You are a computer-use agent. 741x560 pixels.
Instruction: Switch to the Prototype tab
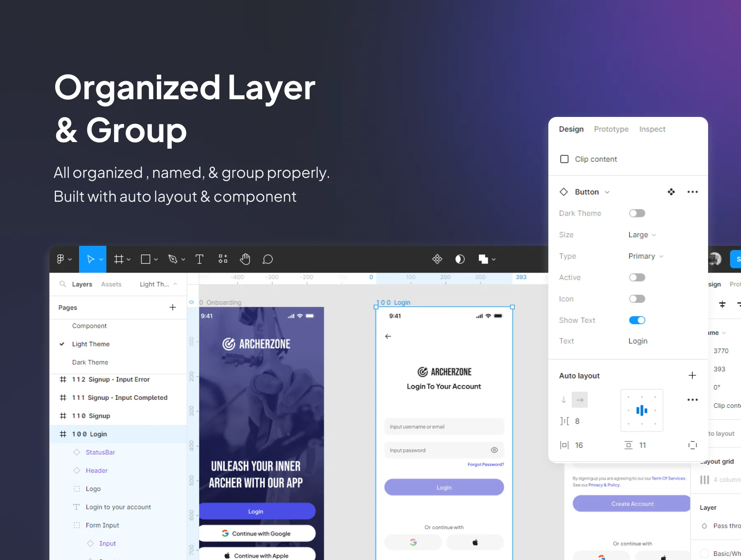tap(611, 129)
